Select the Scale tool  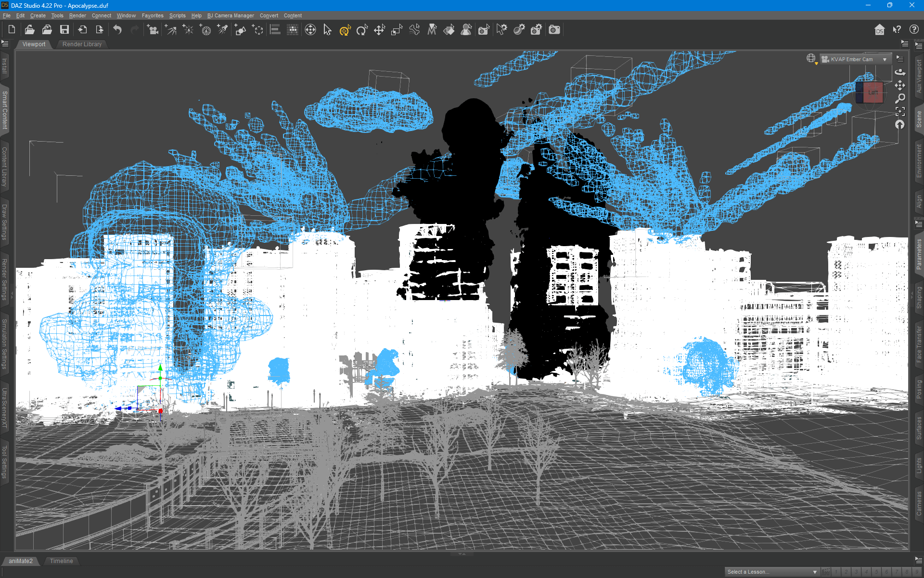point(397,30)
